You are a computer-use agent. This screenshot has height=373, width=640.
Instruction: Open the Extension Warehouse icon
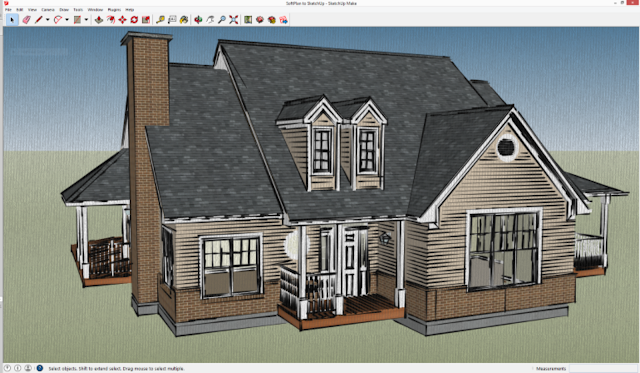[272, 20]
